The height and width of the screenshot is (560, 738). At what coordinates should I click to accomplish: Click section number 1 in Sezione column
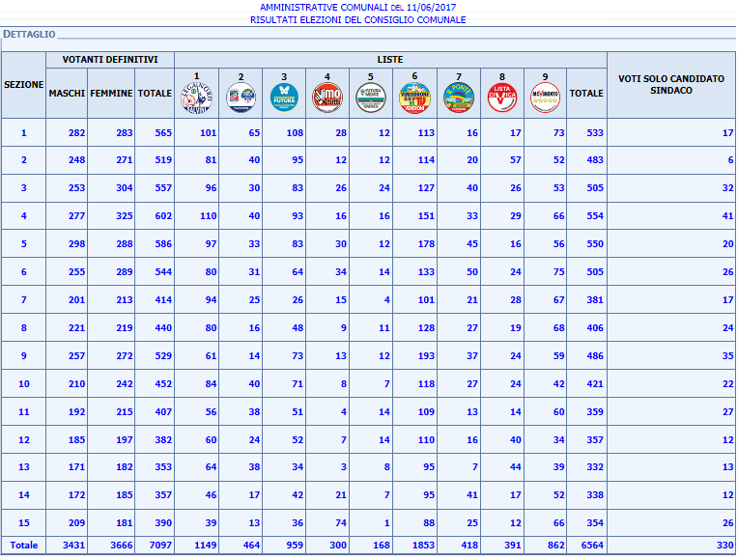[24, 132]
